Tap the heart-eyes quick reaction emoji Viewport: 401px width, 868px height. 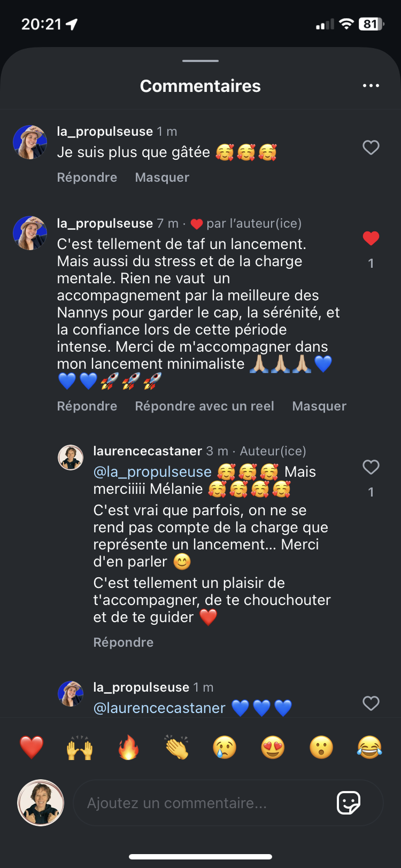point(273,747)
